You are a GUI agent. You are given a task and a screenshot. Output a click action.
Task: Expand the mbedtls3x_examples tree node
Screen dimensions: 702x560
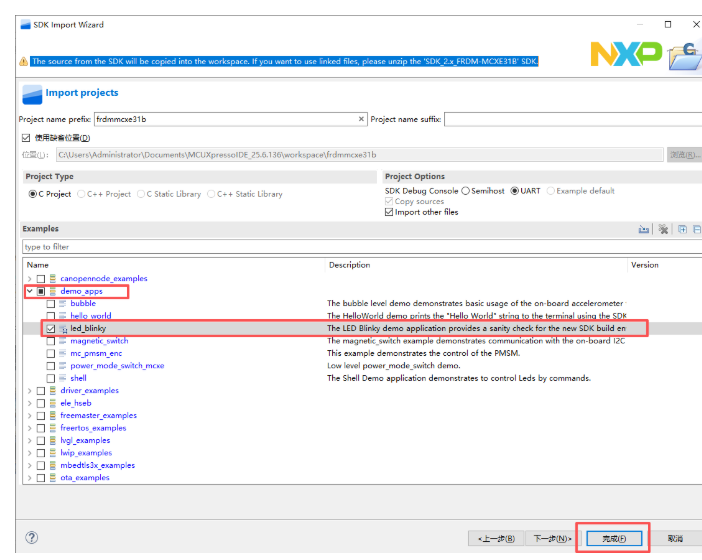[x=30, y=466]
